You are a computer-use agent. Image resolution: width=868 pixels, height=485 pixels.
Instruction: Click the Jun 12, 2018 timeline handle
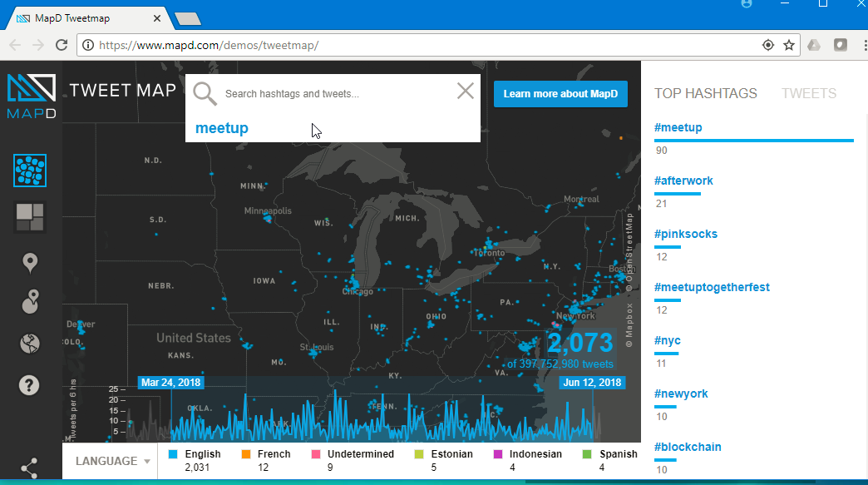592,383
